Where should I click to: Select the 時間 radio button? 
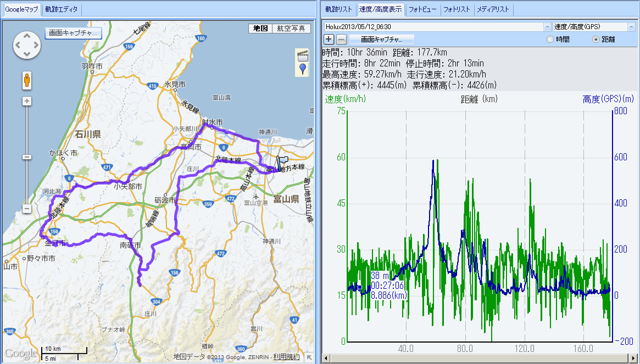550,40
